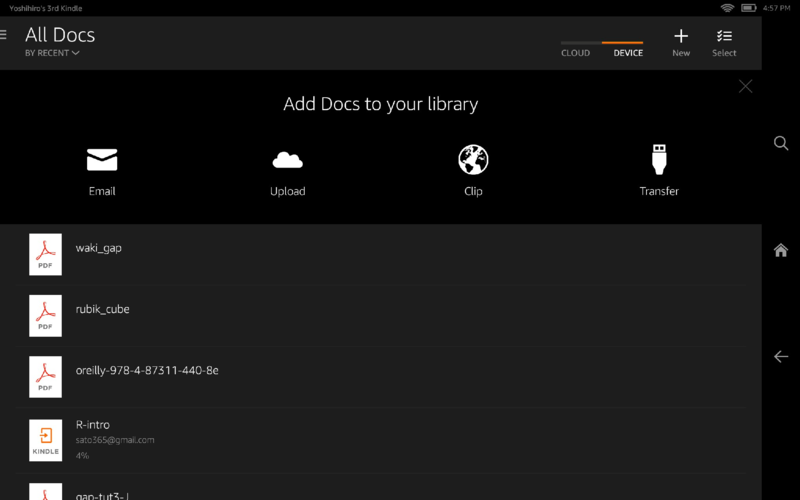The height and width of the screenshot is (500, 800).
Task: Tap the sato365@gmail.com sender text
Action: coord(115,440)
